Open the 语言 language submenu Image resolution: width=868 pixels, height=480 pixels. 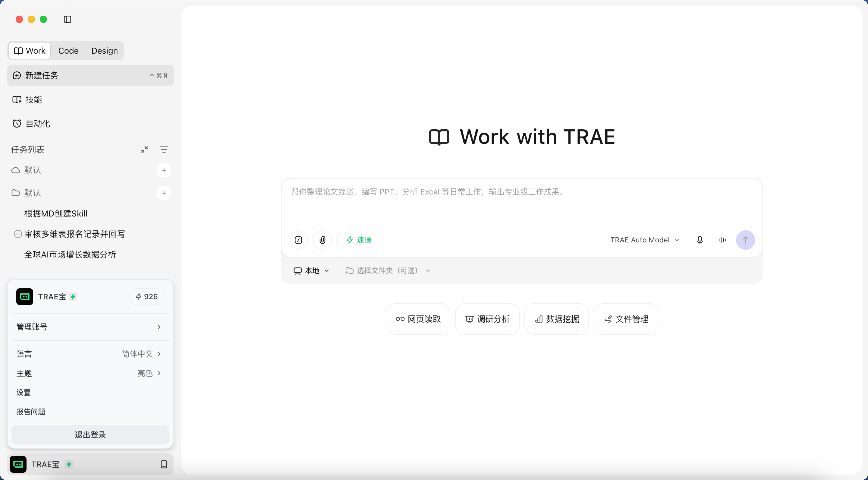click(90, 354)
